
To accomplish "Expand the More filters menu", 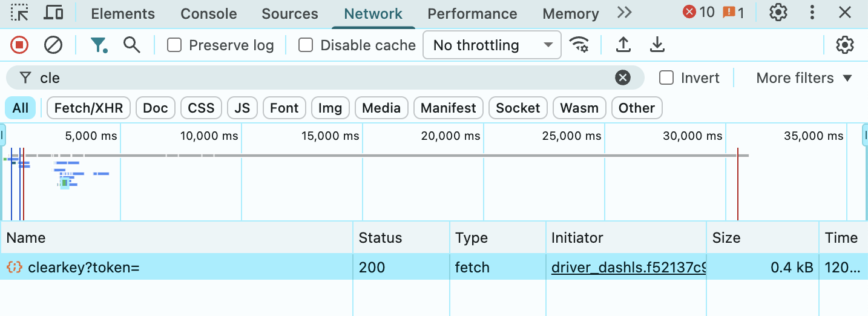I will pyautogui.click(x=804, y=78).
